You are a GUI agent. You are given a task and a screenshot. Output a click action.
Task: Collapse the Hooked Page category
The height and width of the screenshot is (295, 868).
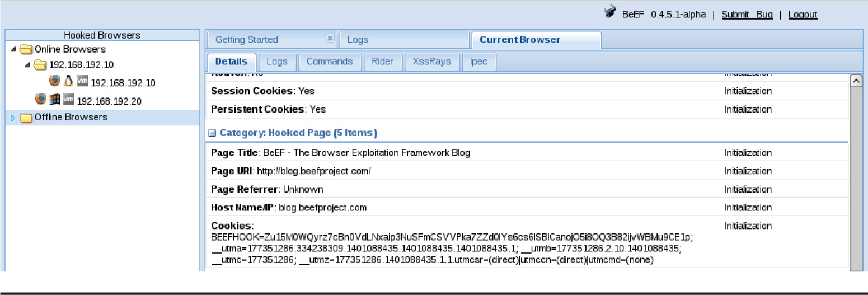213,133
